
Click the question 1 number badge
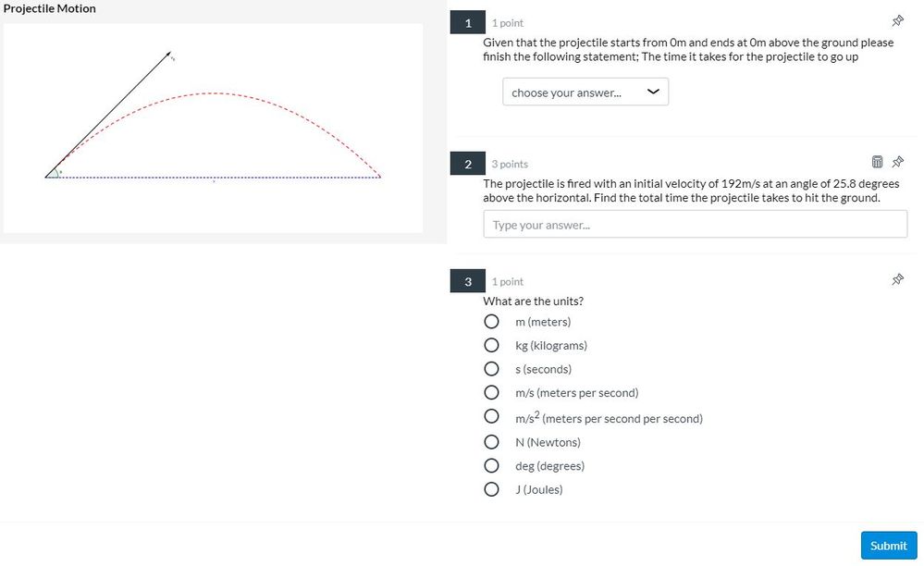(x=468, y=22)
